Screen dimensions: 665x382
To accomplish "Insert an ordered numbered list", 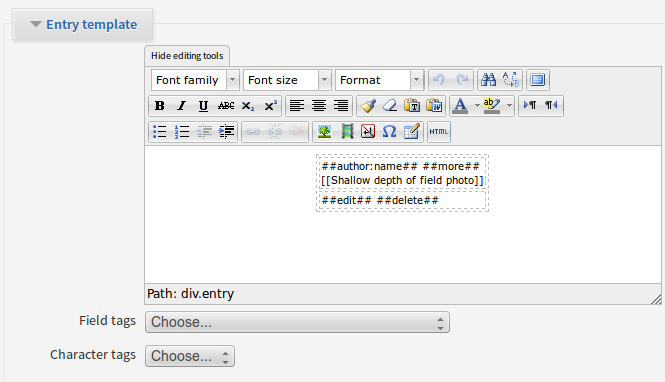I will 182,131.
